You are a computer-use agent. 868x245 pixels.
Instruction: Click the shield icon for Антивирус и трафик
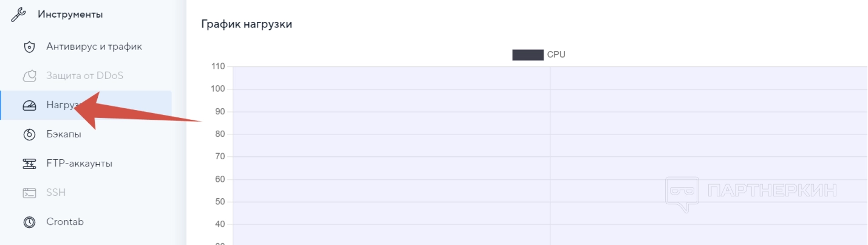[x=29, y=46]
